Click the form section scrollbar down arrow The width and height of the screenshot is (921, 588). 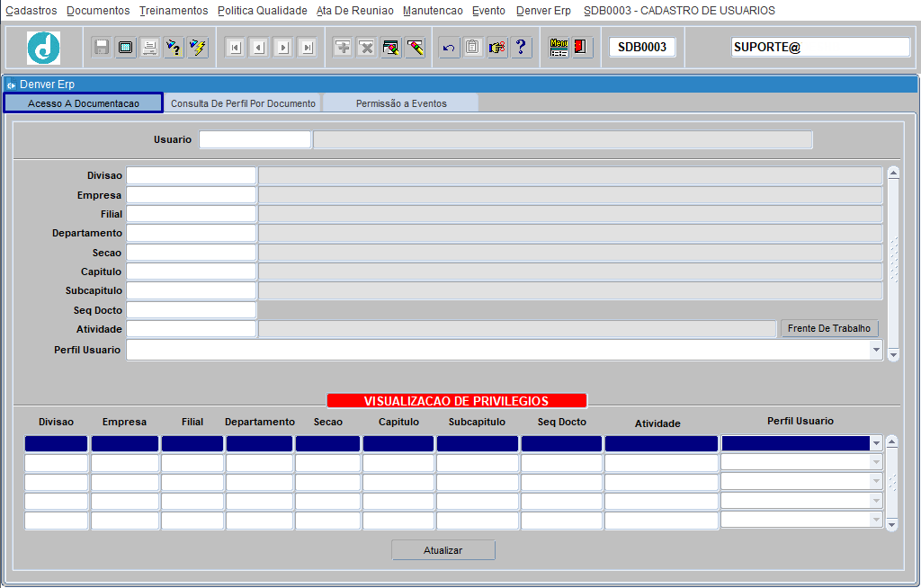(893, 355)
